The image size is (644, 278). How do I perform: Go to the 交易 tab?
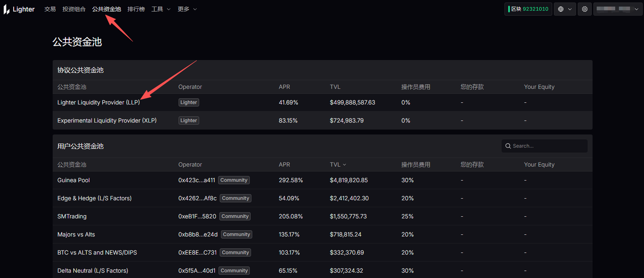(x=50, y=9)
